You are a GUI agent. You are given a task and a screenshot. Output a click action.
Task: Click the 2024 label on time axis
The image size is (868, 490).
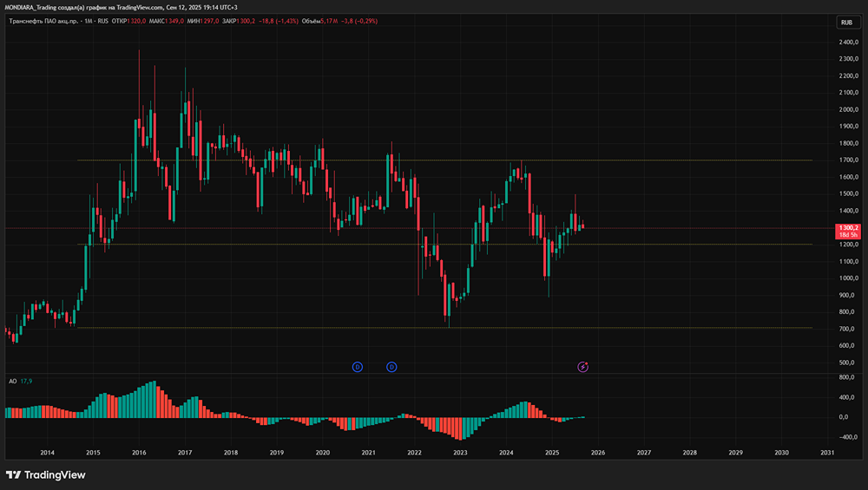(x=506, y=453)
